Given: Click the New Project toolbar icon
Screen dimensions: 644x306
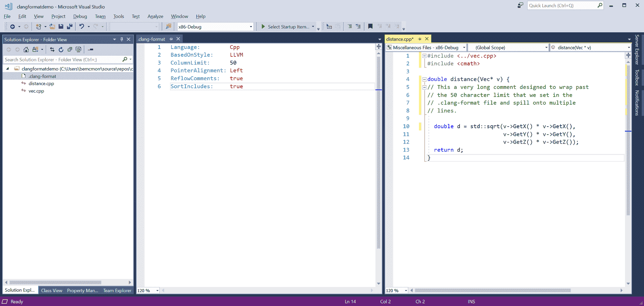Looking at the screenshot, I should (39, 27).
